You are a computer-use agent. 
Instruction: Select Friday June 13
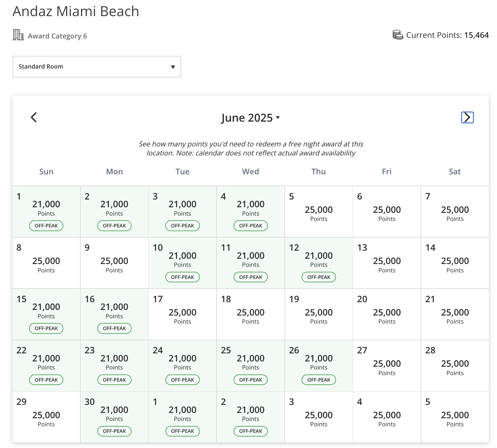(387, 263)
